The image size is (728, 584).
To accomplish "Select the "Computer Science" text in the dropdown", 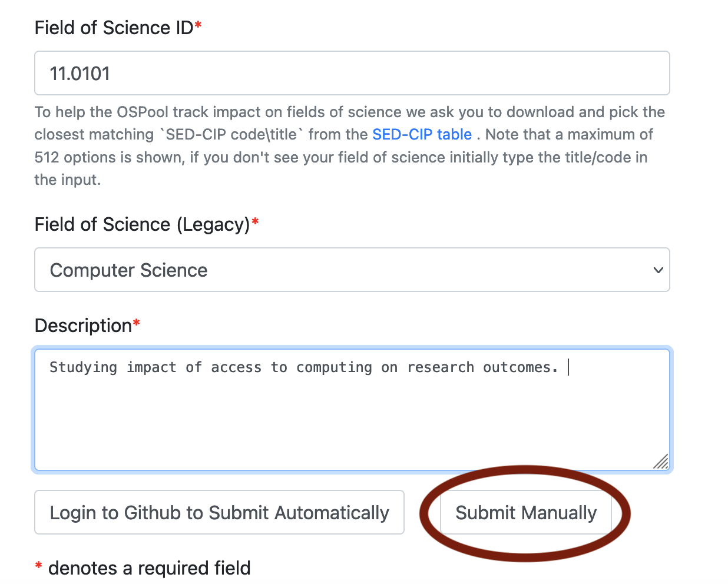I will pyautogui.click(x=129, y=270).
